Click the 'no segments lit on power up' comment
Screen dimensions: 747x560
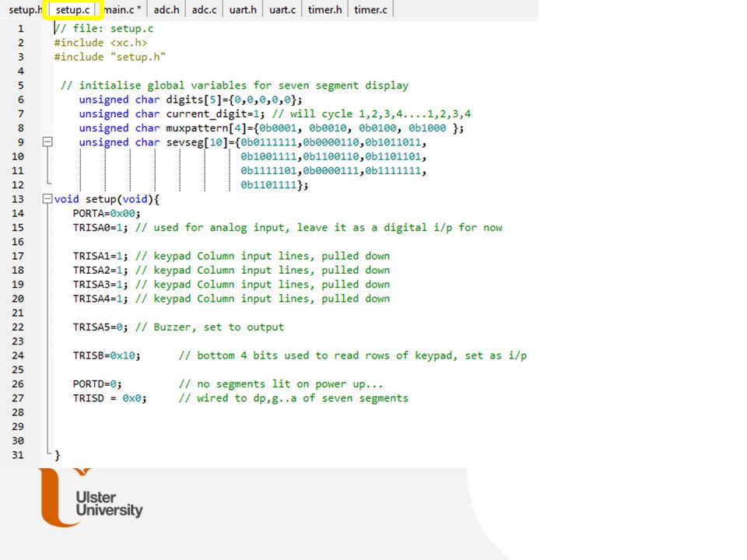[x=281, y=383]
